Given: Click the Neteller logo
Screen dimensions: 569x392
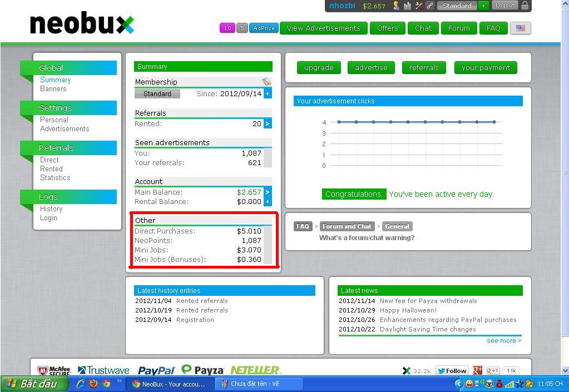Looking at the screenshot, I should [x=255, y=370].
